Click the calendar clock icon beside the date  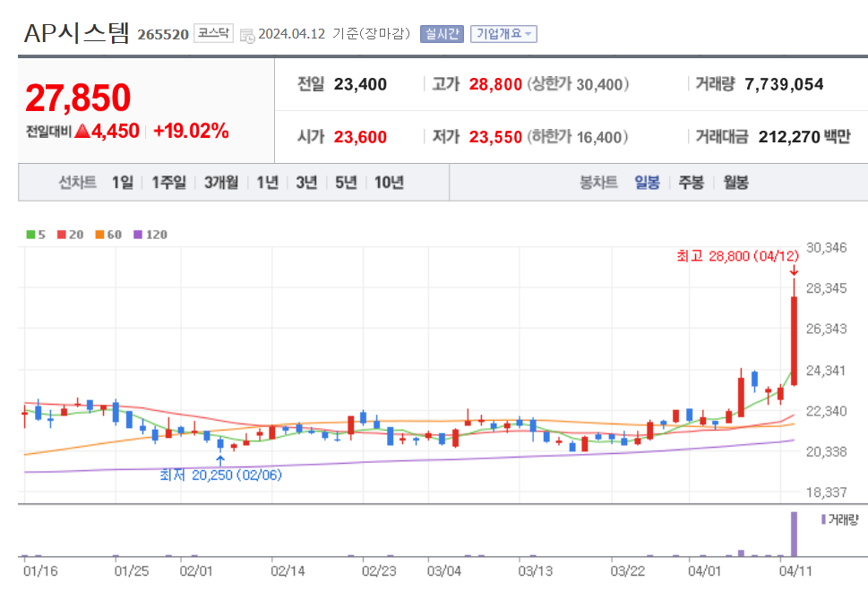click(247, 36)
